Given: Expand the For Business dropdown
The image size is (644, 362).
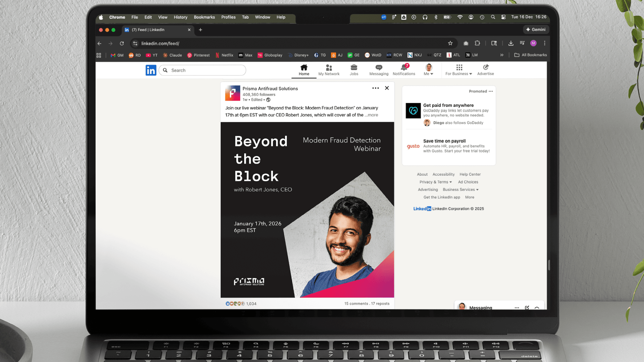Looking at the screenshot, I should pyautogui.click(x=459, y=74).
